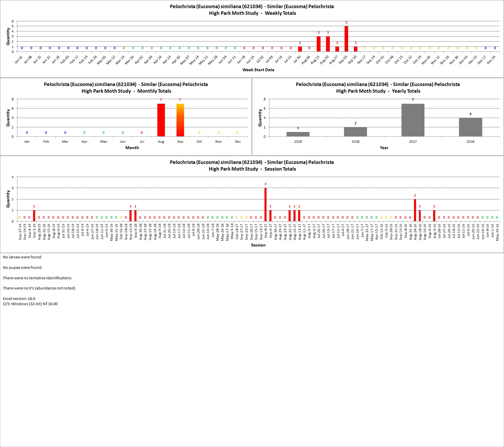Click the Sep-6-17 session bar
The width and height of the screenshot is (504, 447).
270,216
